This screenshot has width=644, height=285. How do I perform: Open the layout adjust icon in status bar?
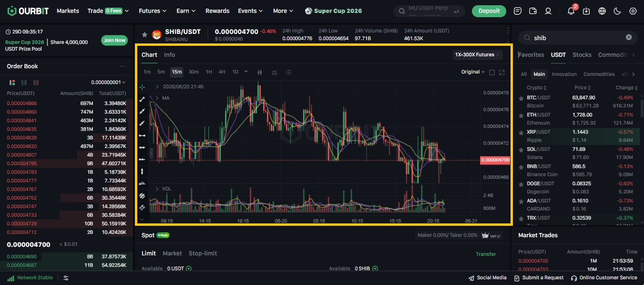pyautogui.click(x=66, y=278)
